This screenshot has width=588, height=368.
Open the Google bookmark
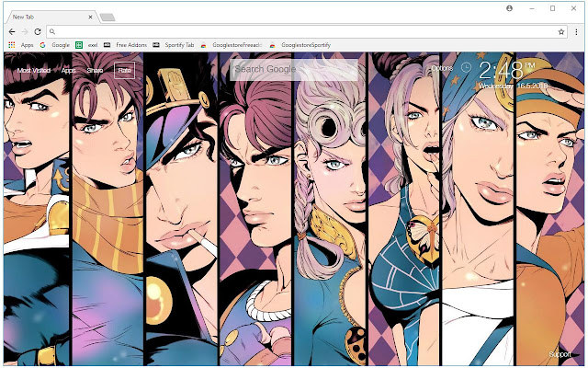tap(55, 45)
